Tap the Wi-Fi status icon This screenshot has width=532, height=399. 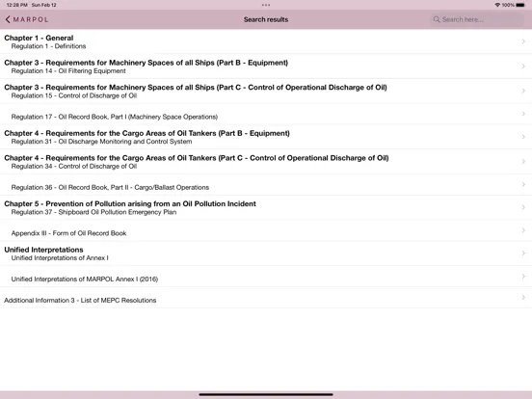(x=497, y=5)
